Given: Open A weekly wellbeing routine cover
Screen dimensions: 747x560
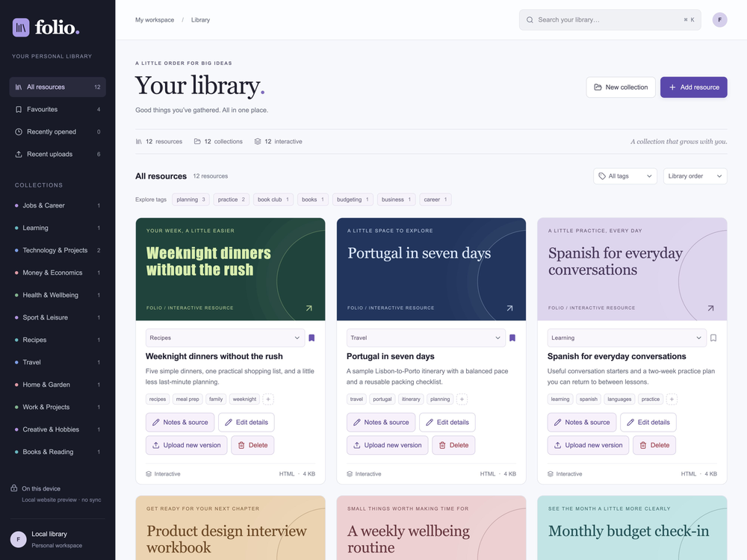Looking at the screenshot, I should pyautogui.click(x=431, y=528).
